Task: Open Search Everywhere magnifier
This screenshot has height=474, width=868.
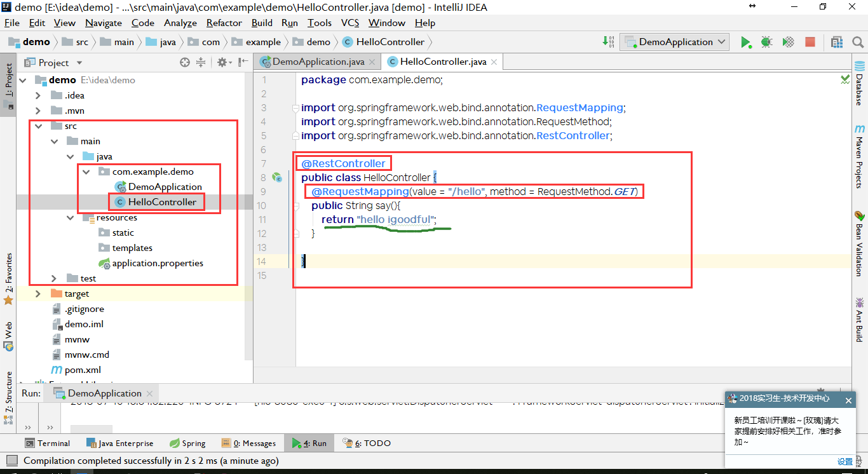Action: 857,42
